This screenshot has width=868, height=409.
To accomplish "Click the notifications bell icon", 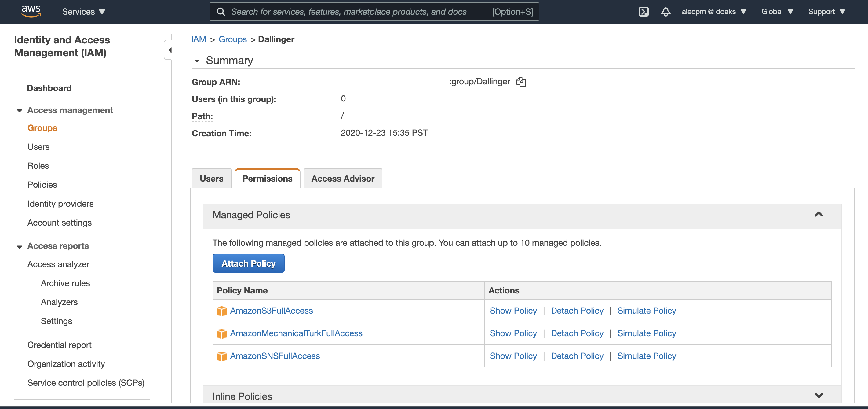I will [666, 11].
